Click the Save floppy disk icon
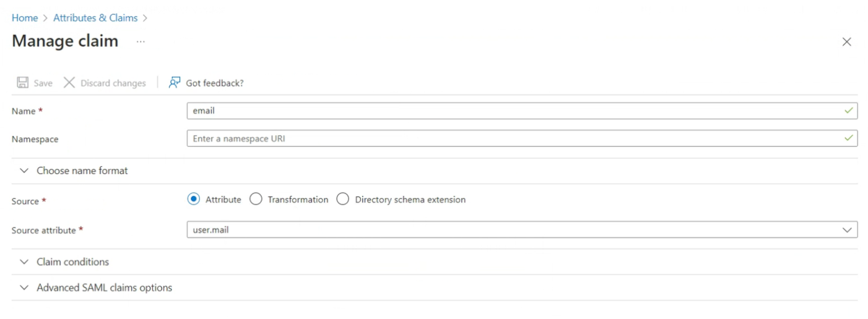Image resolution: width=868 pixels, height=319 pixels. point(22,83)
